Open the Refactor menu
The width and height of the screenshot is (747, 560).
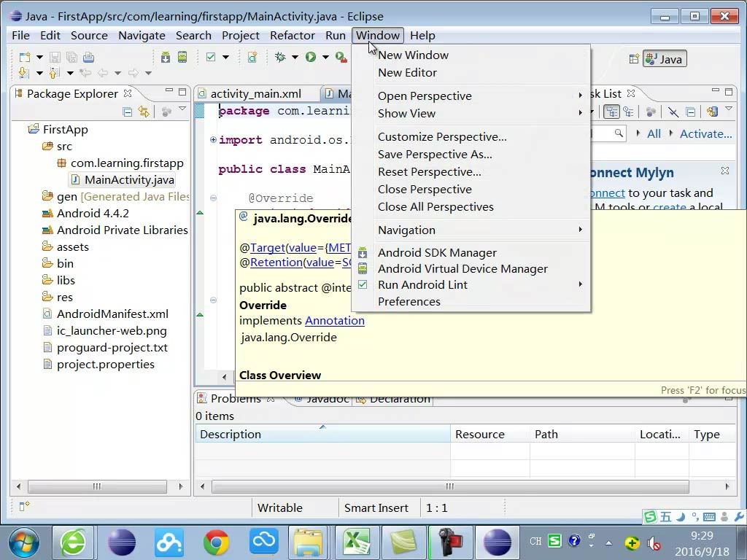(x=292, y=35)
